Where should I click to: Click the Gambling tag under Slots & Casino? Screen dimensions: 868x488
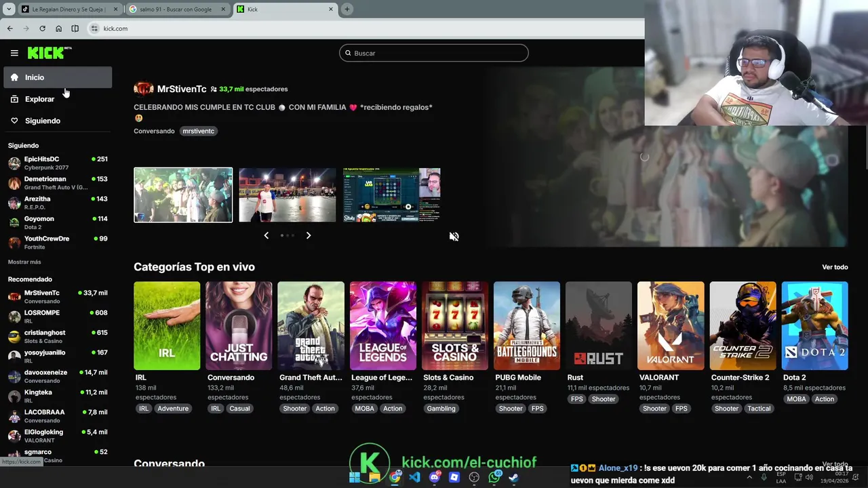(441, 409)
